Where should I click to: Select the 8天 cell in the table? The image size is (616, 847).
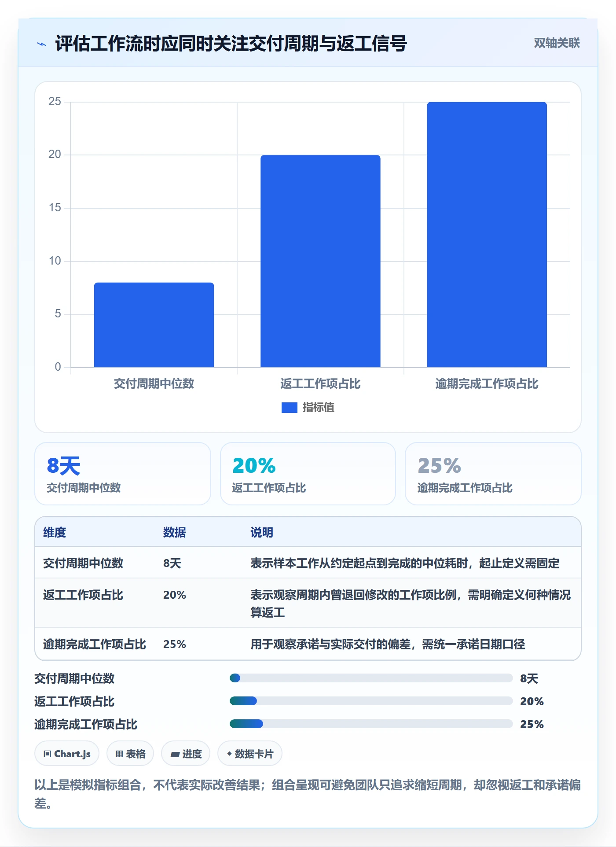pyautogui.click(x=172, y=563)
